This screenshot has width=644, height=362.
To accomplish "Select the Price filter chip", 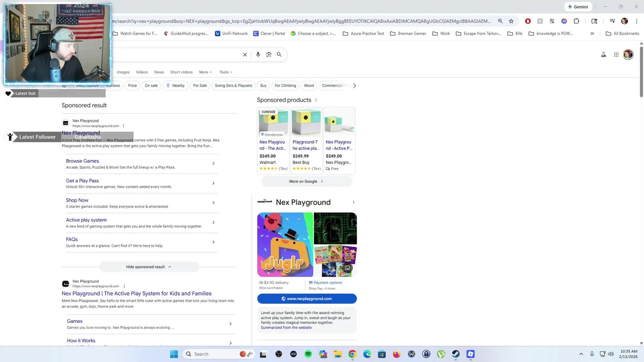I will [132, 85].
